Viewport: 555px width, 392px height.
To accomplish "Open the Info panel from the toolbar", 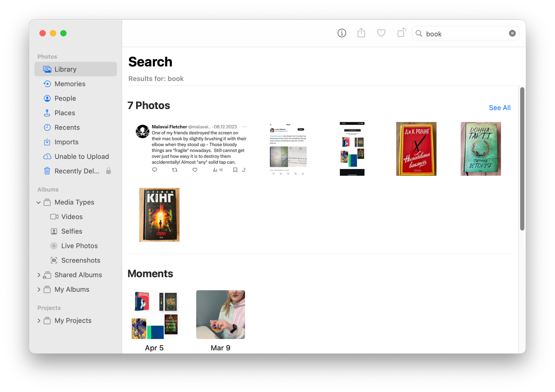I will [x=341, y=33].
